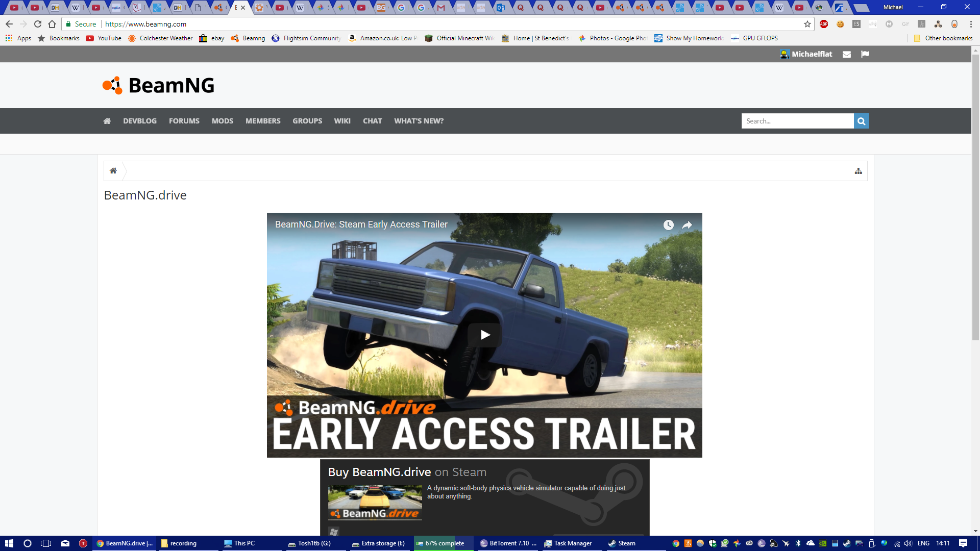Open the BeamNG inbox envelope icon

[x=847, y=54]
